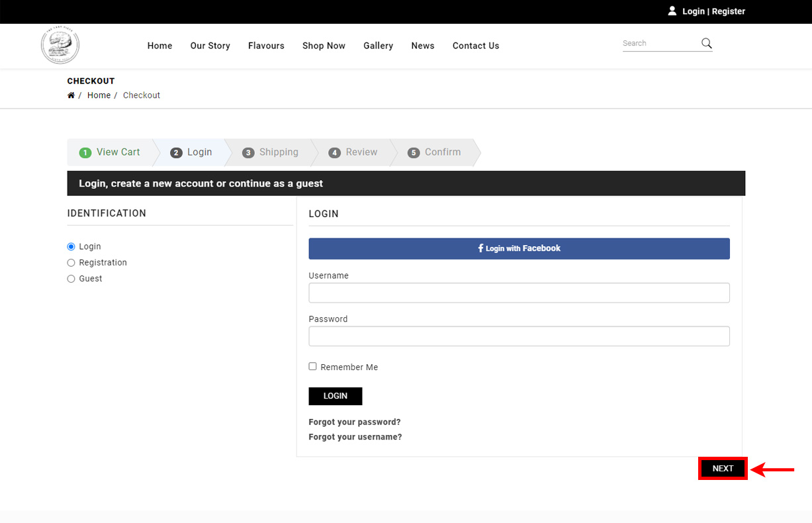Select the Login radio option
This screenshot has width=812, height=523.
71,246
